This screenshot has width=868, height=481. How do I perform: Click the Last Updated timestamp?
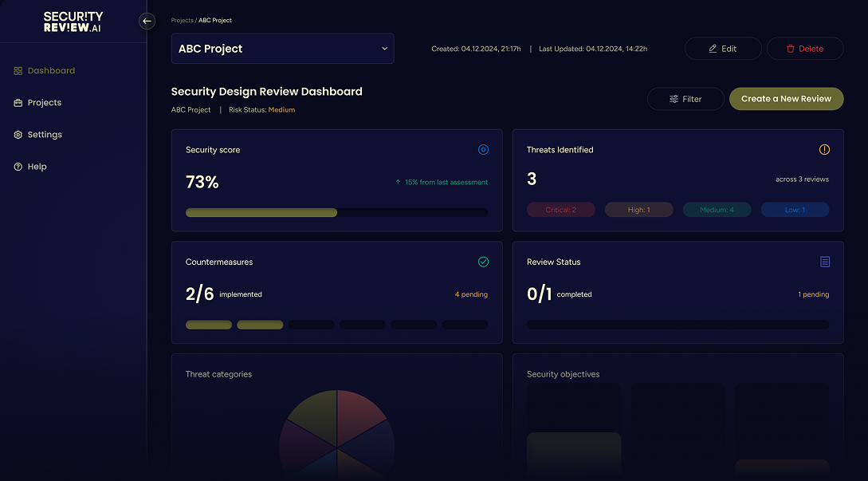click(593, 49)
